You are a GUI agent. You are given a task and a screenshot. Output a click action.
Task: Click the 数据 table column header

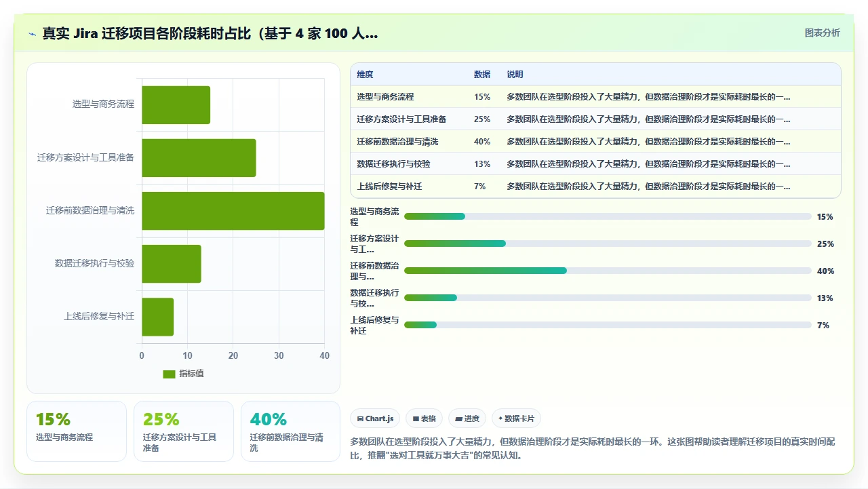(482, 75)
